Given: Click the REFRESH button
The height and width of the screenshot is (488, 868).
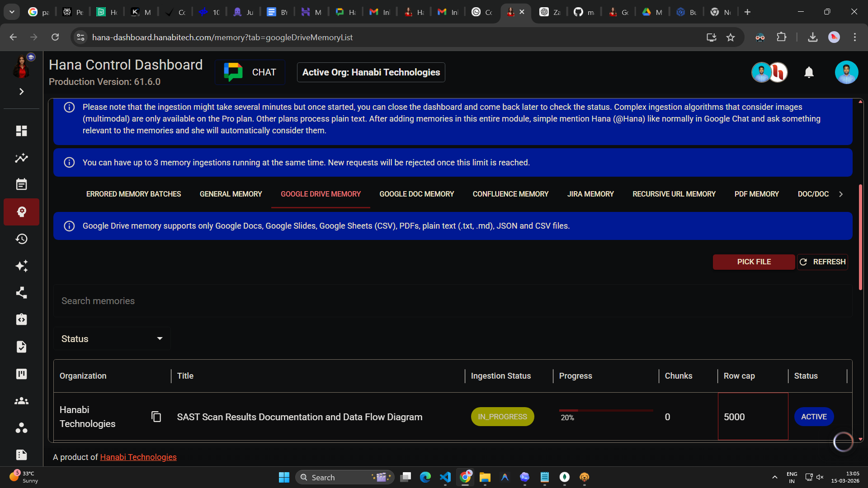Looking at the screenshot, I should coord(822,262).
